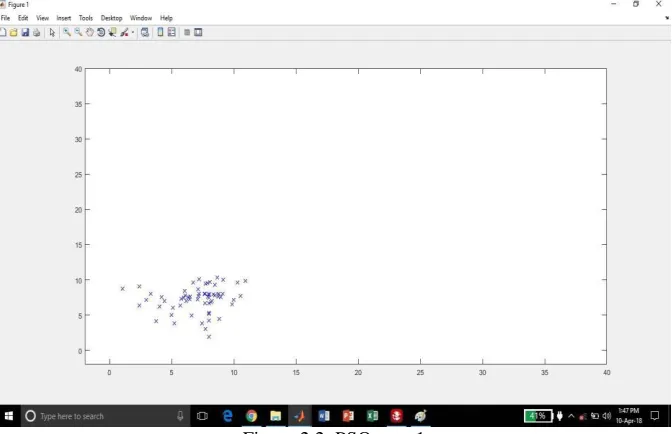Screen dimensions: 672x434
Task: Open Task View from the taskbar
Action: click(x=202, y=416)
